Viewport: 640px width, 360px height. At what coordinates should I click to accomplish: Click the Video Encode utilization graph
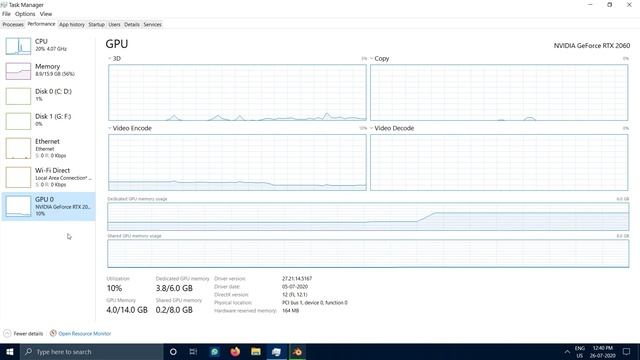click(x=237, y=162)
